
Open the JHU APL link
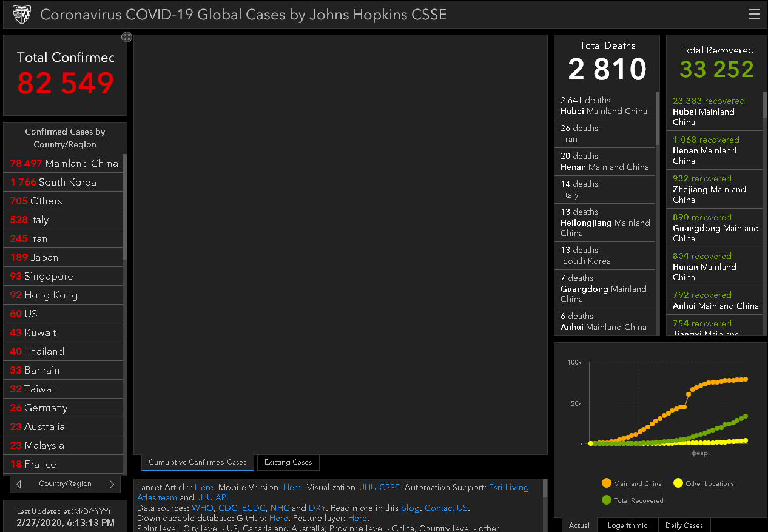[x=214, y=497]
